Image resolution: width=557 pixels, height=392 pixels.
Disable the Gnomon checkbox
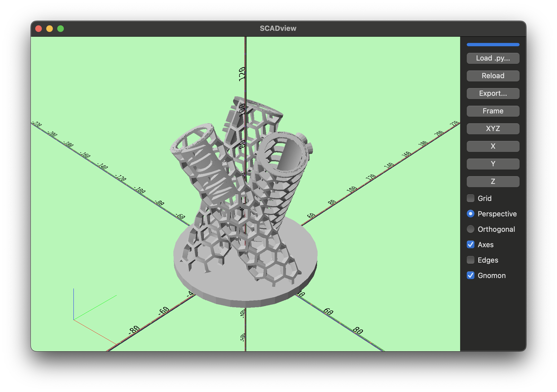click(x=471, y=276)
